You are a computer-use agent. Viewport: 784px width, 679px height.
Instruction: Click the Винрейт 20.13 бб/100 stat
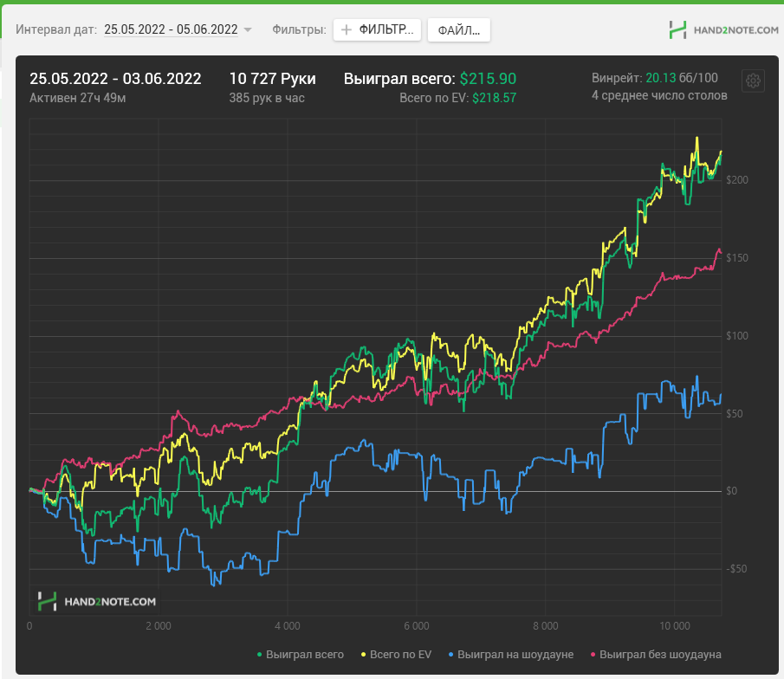pyautogui.click(x=655, y=78)
